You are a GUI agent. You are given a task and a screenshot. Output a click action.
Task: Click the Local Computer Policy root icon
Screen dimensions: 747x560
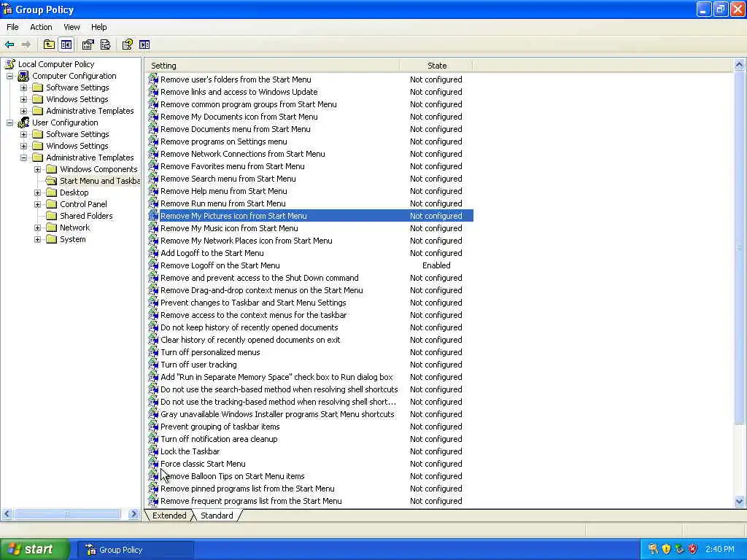10,64
